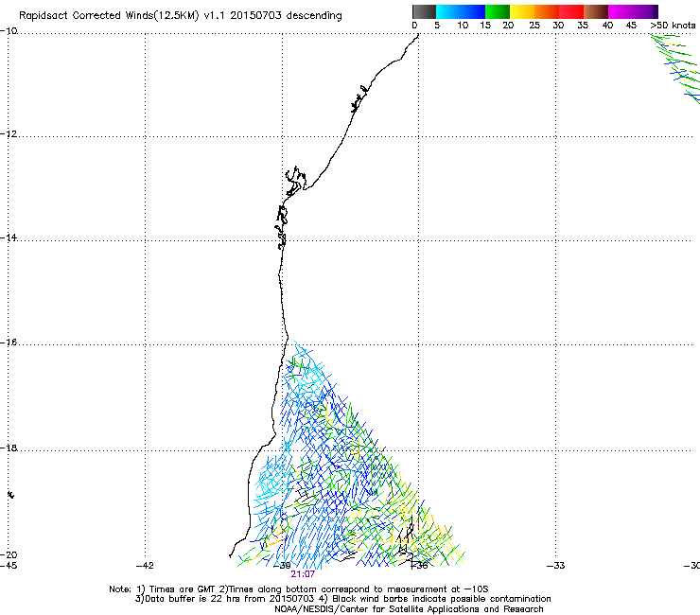Click the 'Times are GMT' note line
Viewport: 700px width, 615px height.
click(299, 589)
